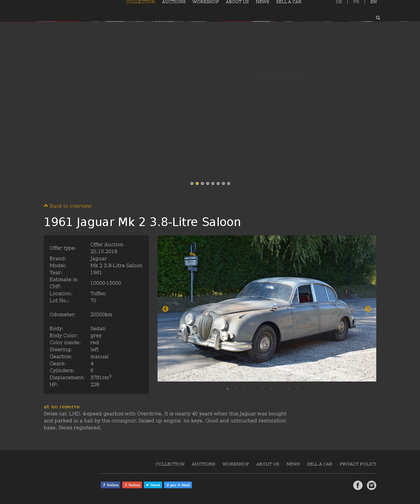The width and height of the screenshot is (420, 504).
Task: Click Lot No. value '70'
Action: pos(93,300)
